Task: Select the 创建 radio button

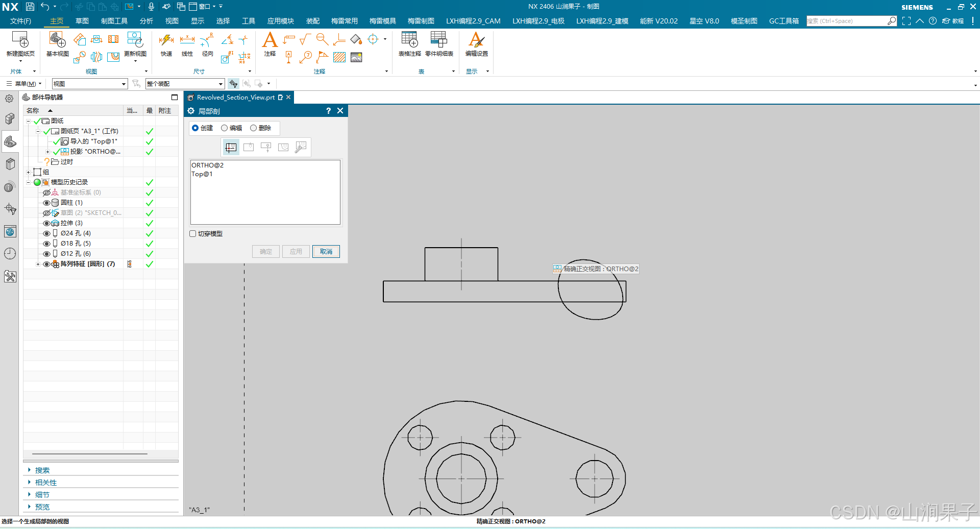Action: click(195, 128)
